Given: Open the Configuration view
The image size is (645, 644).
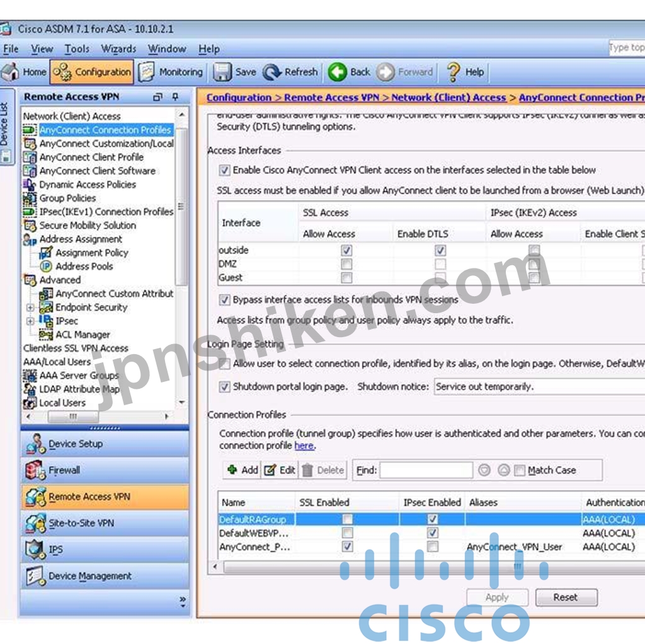Looking at the screenshot, I should click(x=92, y=72).
